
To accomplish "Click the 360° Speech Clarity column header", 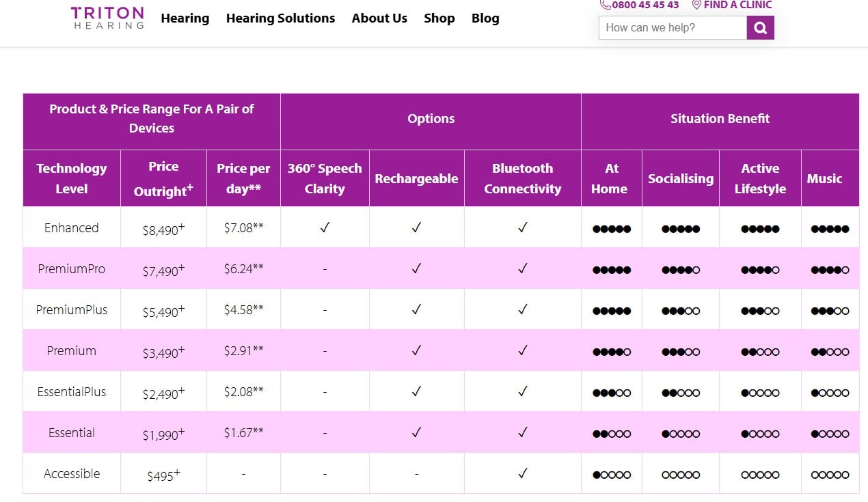I will click(x=325, y=178).
